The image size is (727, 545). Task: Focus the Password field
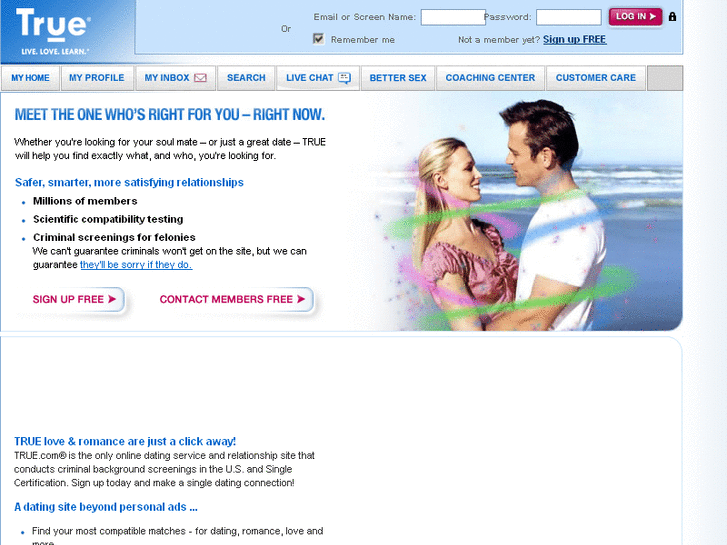point(569,17)
